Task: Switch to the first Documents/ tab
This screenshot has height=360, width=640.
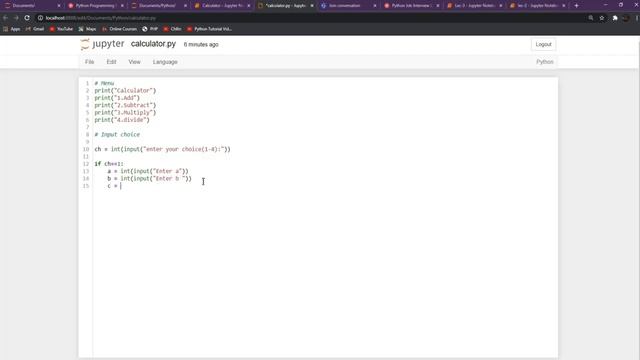Action: [31, 6]
